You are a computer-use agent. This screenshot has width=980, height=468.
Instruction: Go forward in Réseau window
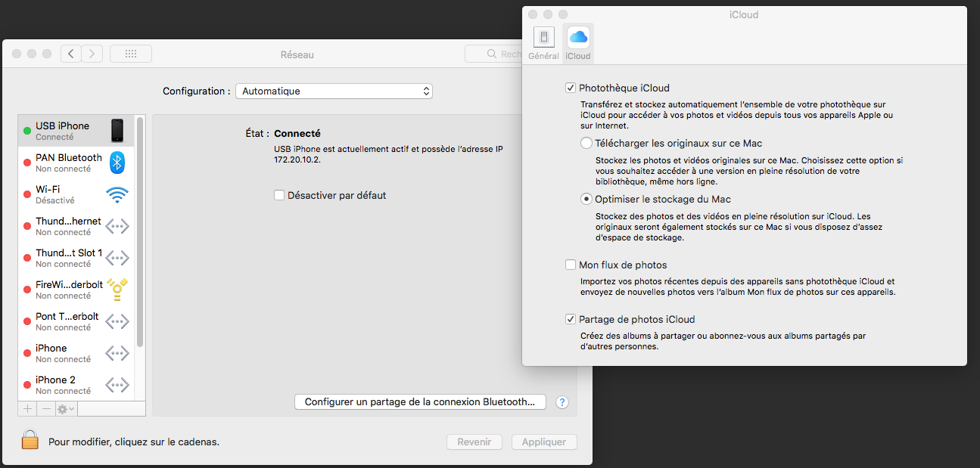pos(92,54)
